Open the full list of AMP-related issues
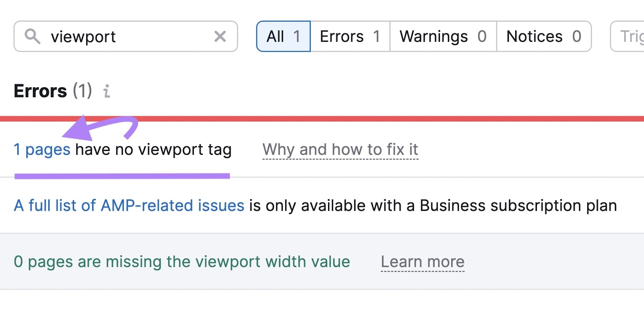Screen dimensions: 644x312 tap(129, 205)
